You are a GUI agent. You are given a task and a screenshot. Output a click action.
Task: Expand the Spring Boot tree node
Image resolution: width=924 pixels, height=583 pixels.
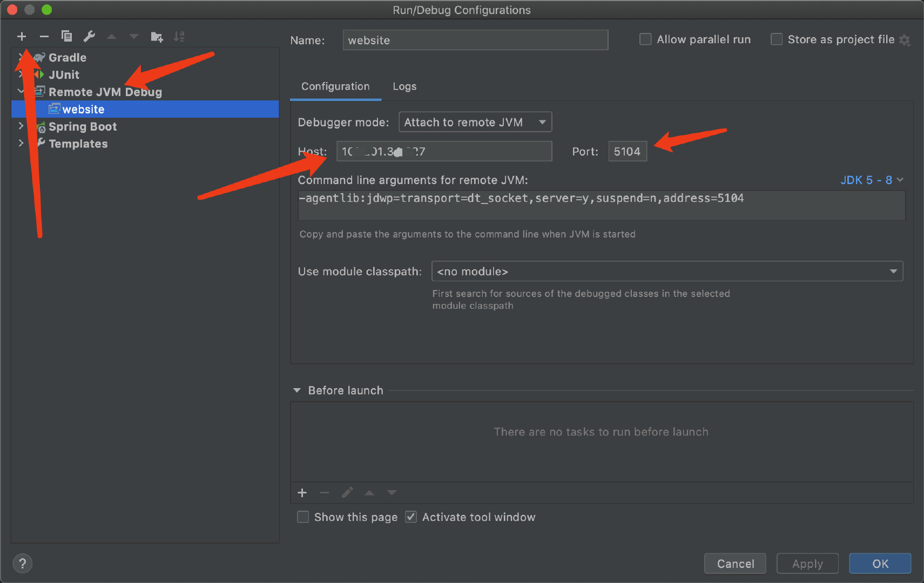[21, 126]
